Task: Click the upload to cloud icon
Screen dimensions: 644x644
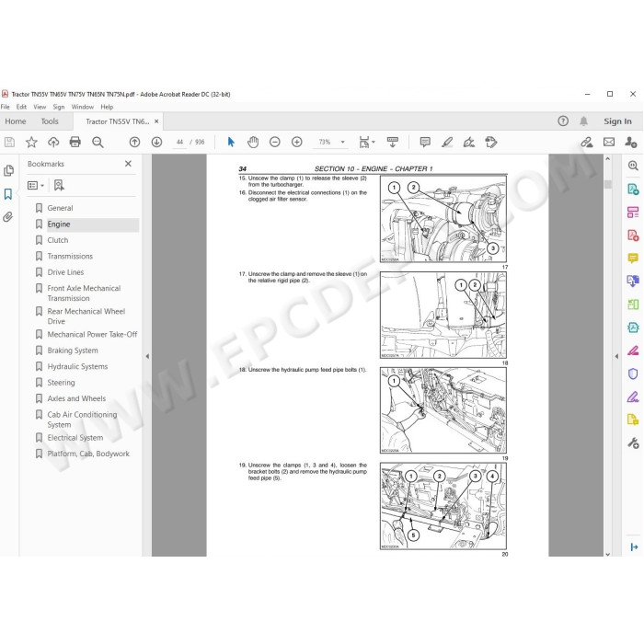Action: pos(53,142)
